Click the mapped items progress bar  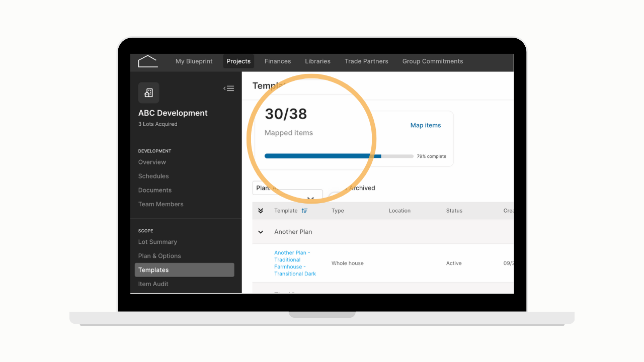(339, 156)
